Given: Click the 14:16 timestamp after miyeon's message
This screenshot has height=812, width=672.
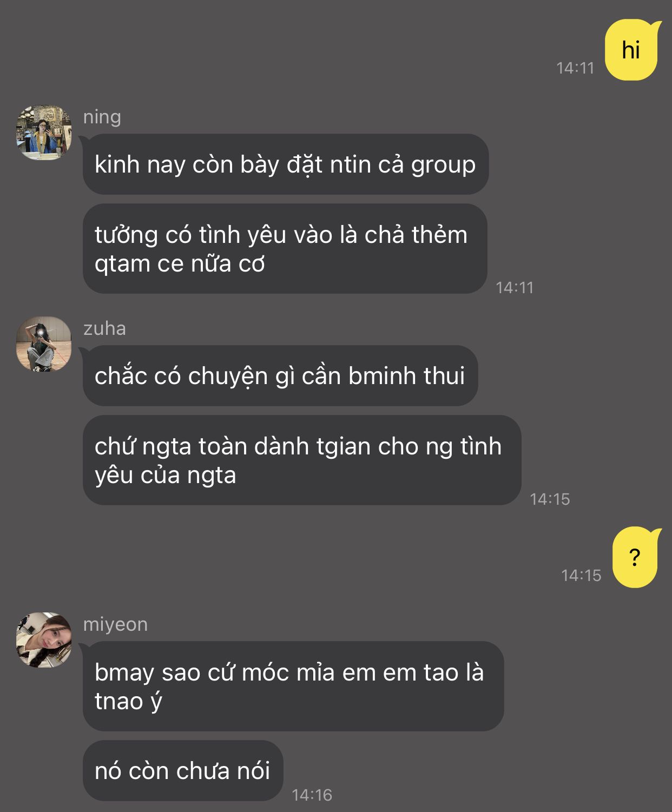Looking at the screenshot, I should pyautogui.click(x=312, y=795).
